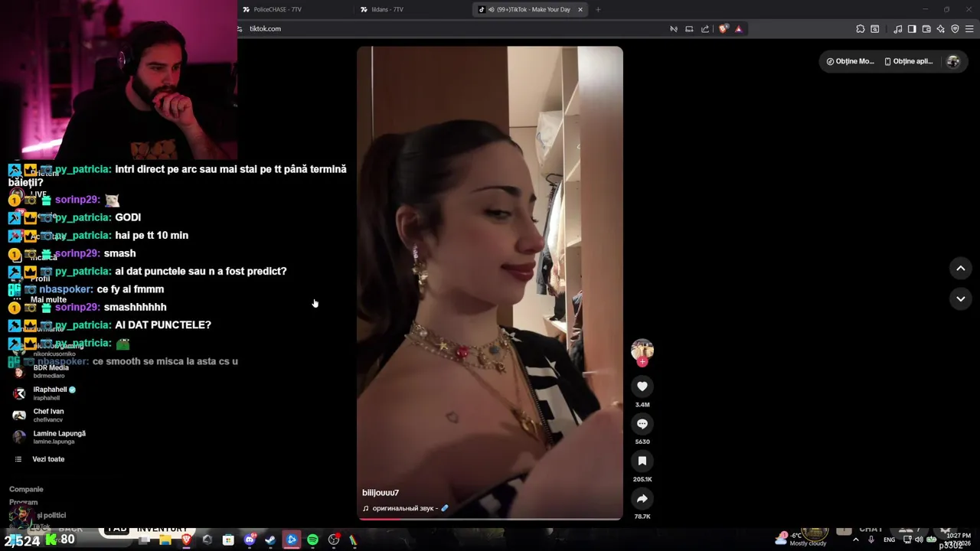Click the weather widget showing Mostly cloudy
980x551 pixels.
pos(801,539)
